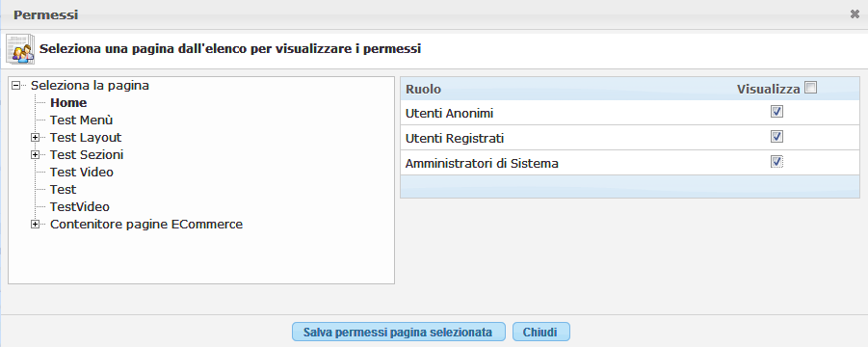Screen dimensions: 868x347
Task: Uncheck Visualizza for Utenti Registrati
Action: [x=776, y=136]
